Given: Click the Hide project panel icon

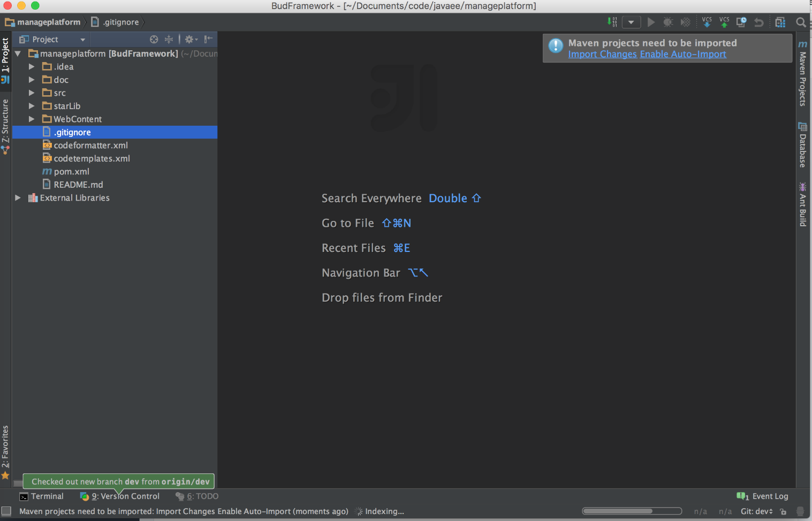Looking at the screenshot, I should tap(208, 39).
